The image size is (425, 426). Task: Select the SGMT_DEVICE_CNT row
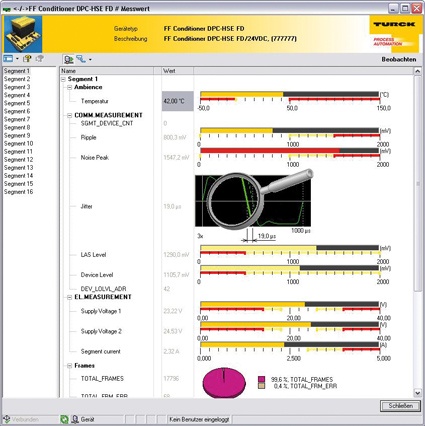(107, 123)
